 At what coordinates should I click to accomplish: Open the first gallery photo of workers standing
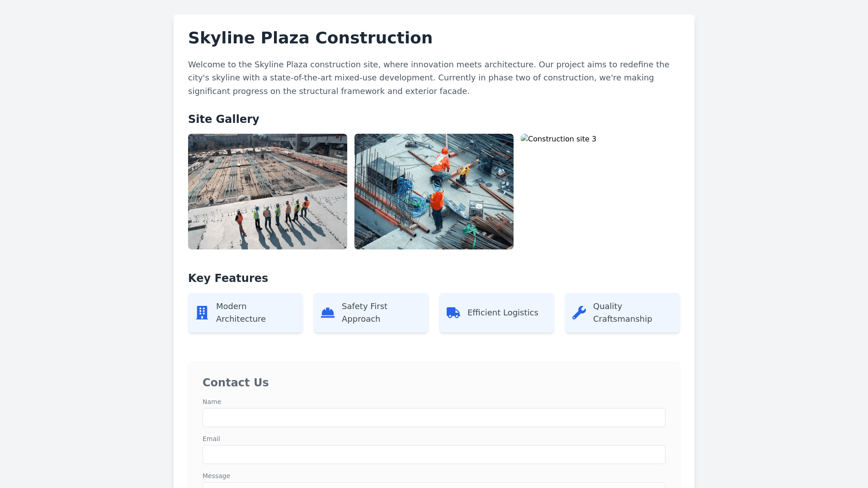coord(268,192)
